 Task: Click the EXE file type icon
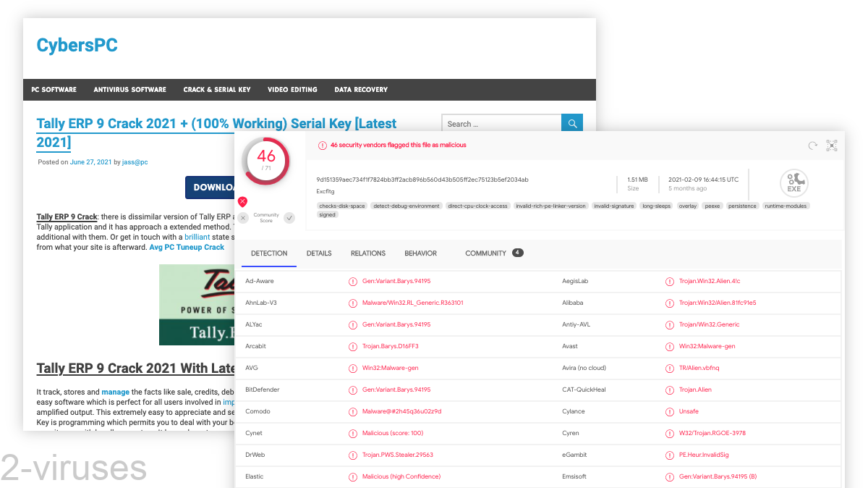(x=794, y=182)
